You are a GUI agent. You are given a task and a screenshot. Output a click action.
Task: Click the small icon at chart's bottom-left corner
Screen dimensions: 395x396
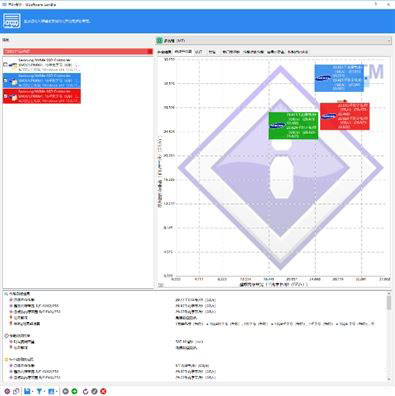[161, 285]
